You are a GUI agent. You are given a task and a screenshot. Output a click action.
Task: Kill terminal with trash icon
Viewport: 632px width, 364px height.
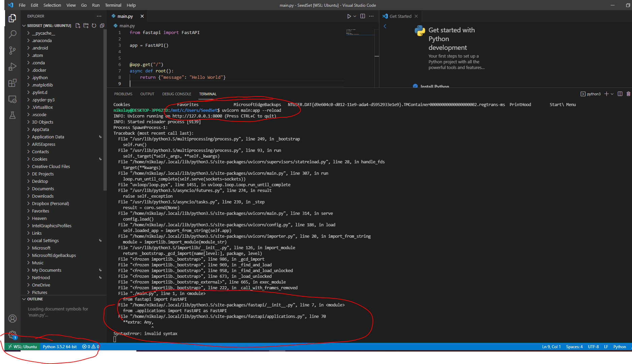[628, 94]
